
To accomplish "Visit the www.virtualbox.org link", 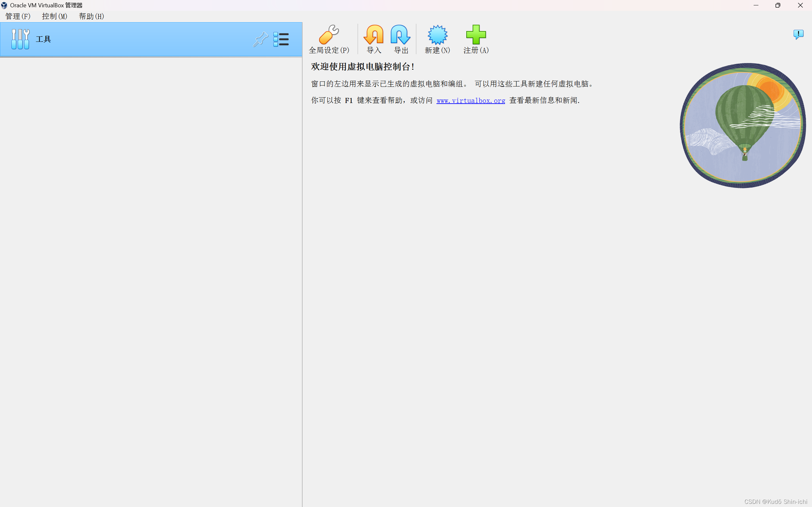I will click(x=470, y=100).
